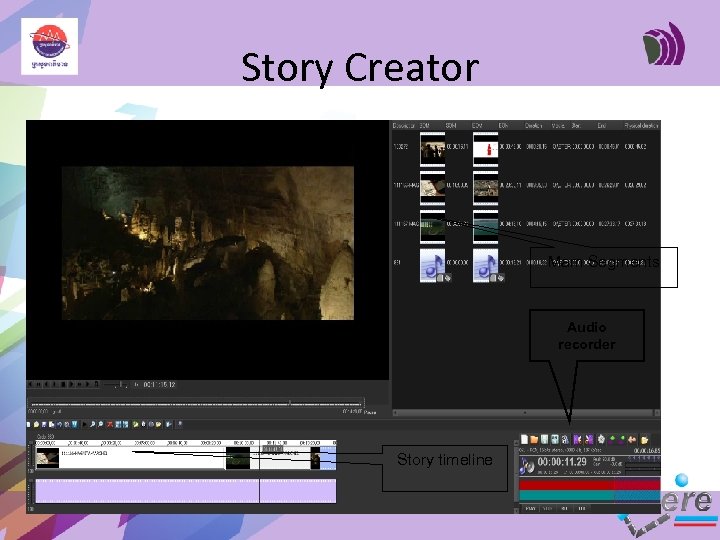Click the first column header in segments list
This screenshot has height=540, width=720.
point(404,125)
